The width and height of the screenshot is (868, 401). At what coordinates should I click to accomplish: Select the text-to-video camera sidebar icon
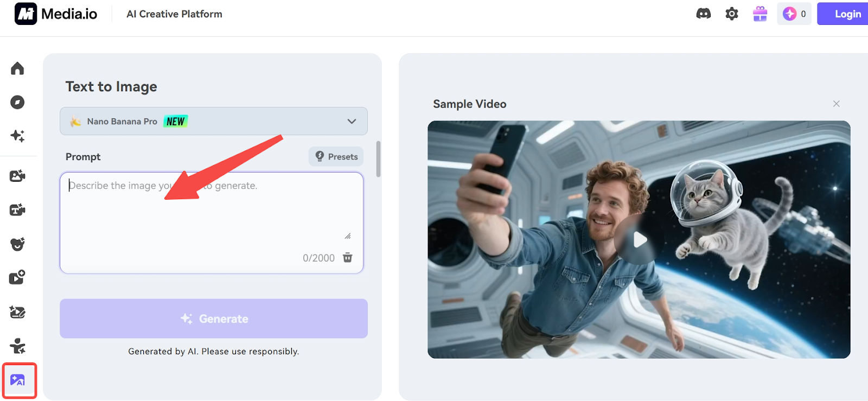(x=17, y=210)
